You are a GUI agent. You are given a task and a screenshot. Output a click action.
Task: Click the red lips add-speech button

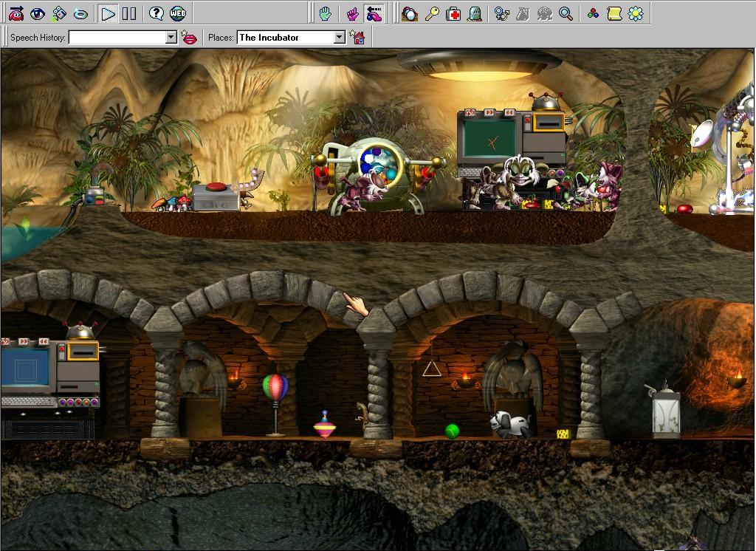click(x=190, y=38)
